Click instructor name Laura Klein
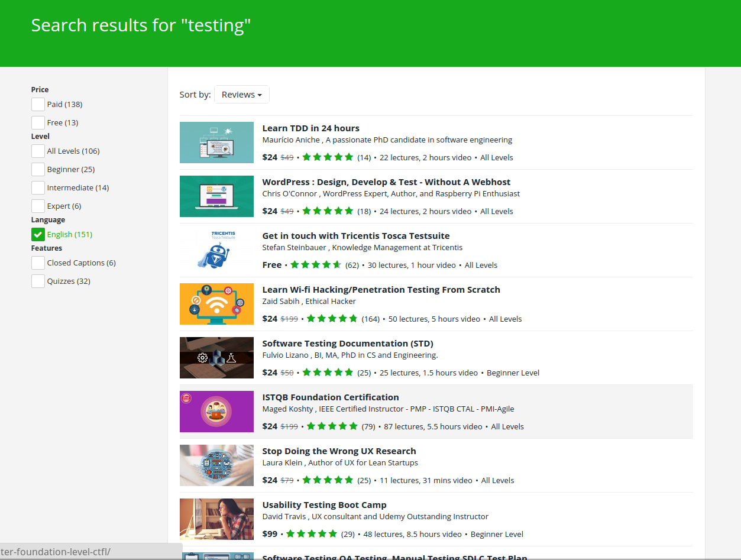Screen dimensions: 741x560 tap(283, 463)
